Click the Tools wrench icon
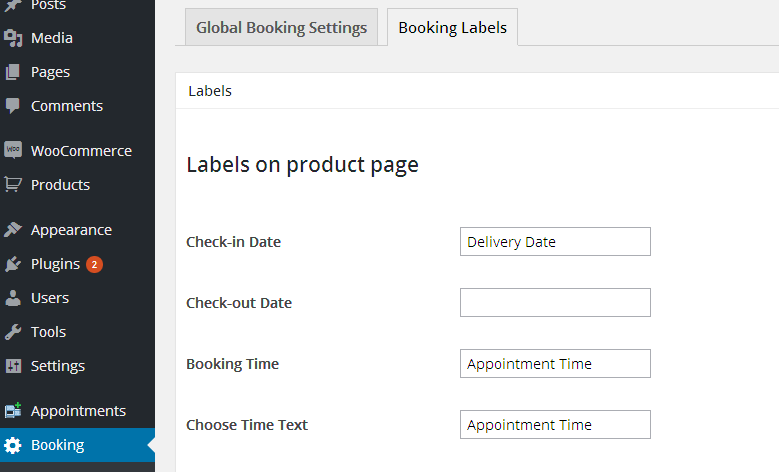This screenshot has height=472, width=779. (13, 332)
